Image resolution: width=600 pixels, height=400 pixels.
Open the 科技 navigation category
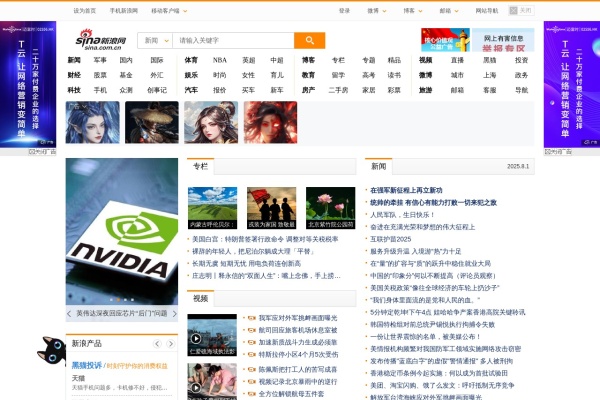74,90
